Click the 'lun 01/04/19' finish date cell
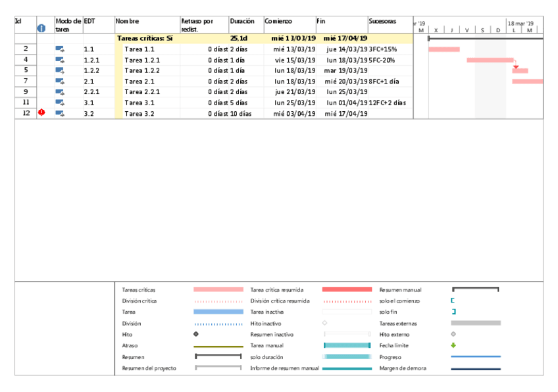Viewport: 558px width, 392px height. click(342, 103)
